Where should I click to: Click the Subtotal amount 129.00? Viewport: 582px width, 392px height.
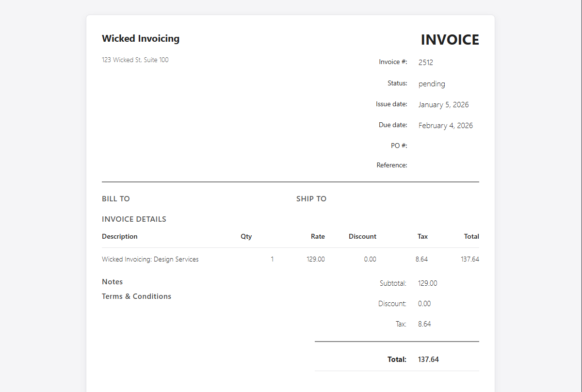(427, 283)
